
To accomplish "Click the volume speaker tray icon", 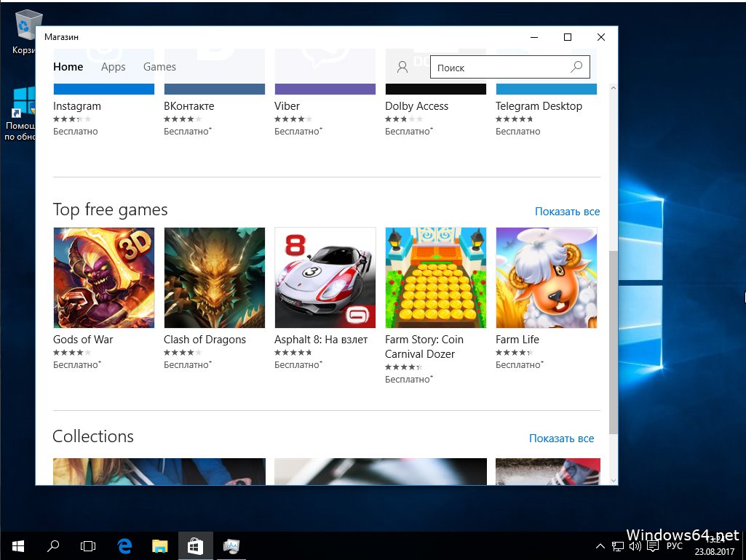I will click(635, 547).
